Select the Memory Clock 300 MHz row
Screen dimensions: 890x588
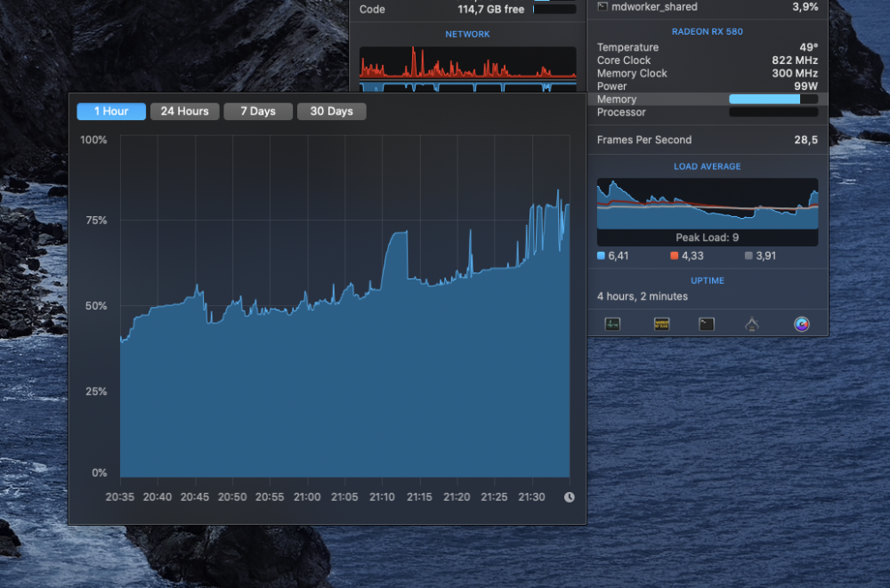(708, 73)
